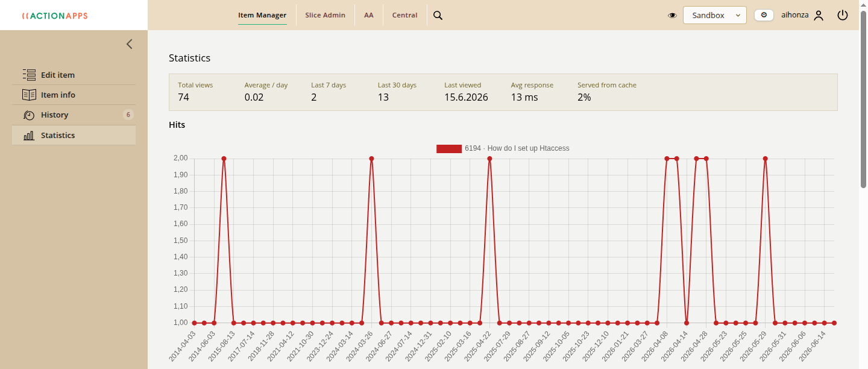Select Item info in sidebar
The width and height of the screenshot is (868, 369).
click(x=74, y=95)
